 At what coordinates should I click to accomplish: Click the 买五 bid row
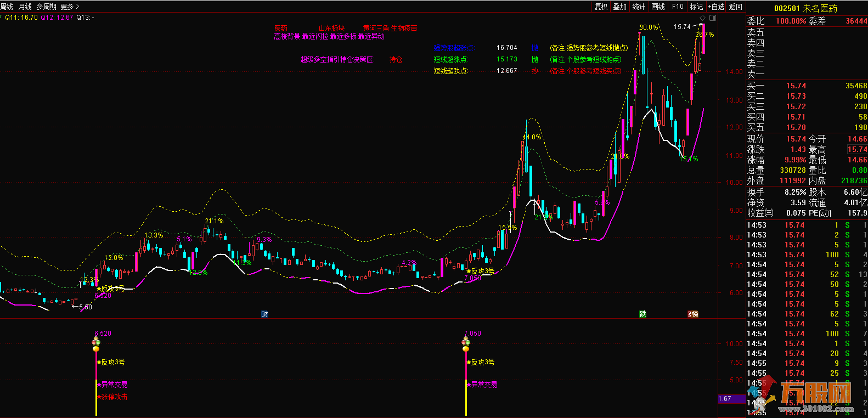[807, 127]
